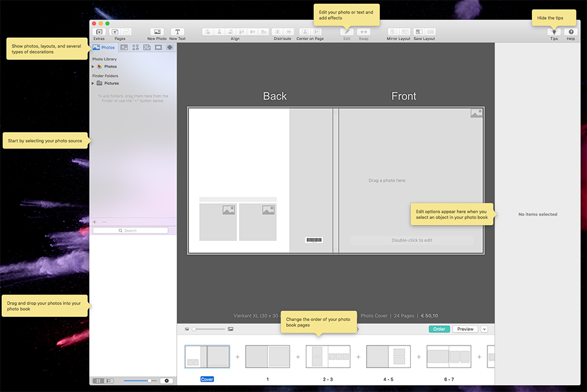Click the Swap arrows icon

tap(363, 32)
